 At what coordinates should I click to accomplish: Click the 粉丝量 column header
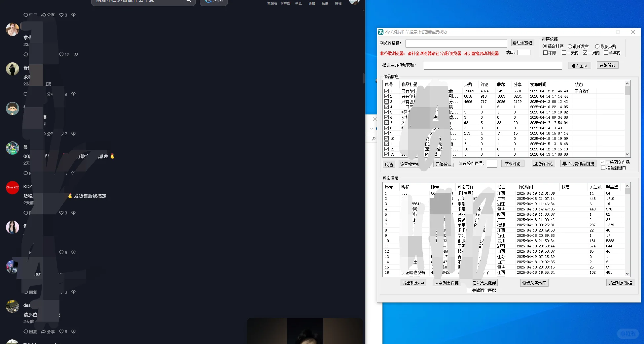[x=612, y=187]
